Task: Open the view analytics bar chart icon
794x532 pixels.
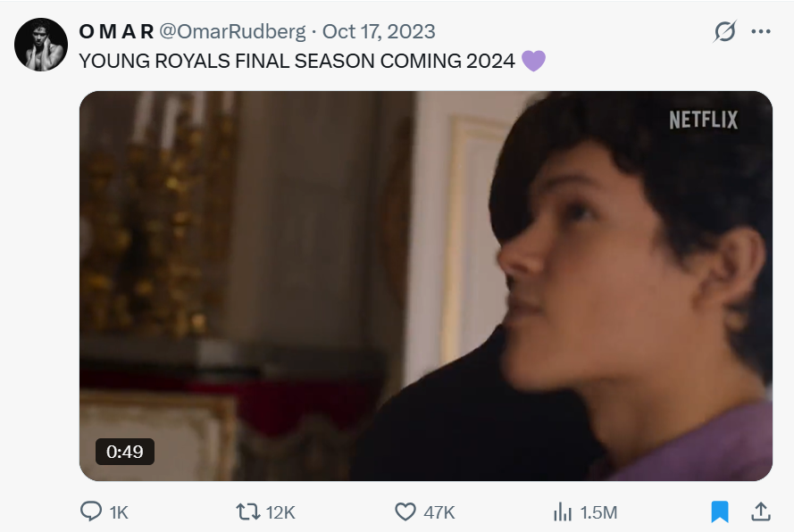Action: [x=563, y=511]
